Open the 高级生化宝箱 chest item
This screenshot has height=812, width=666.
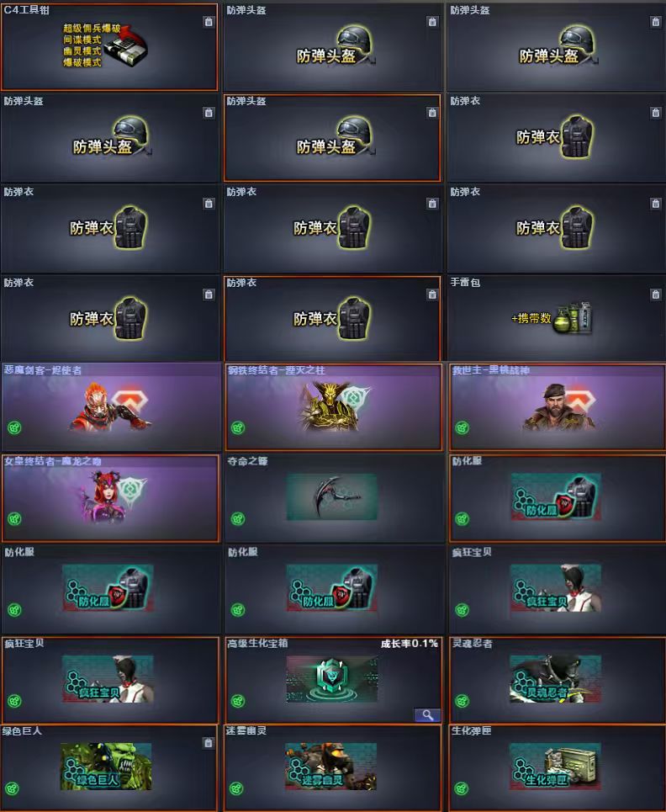pos(332,679)
